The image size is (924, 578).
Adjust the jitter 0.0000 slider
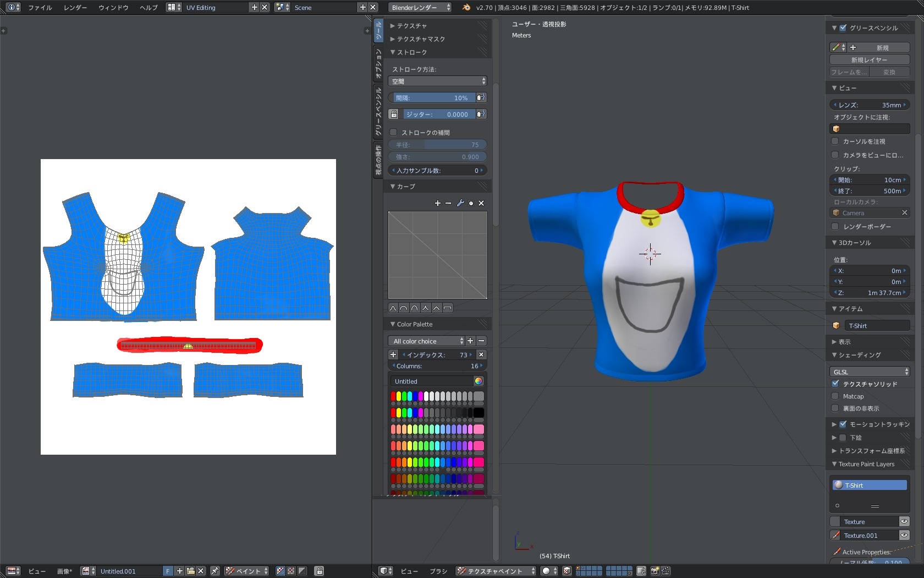437,114
